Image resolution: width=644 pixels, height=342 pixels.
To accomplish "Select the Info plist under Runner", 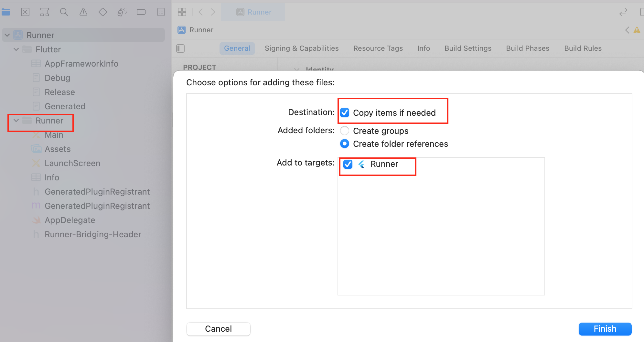I will (x=52, y=177).
